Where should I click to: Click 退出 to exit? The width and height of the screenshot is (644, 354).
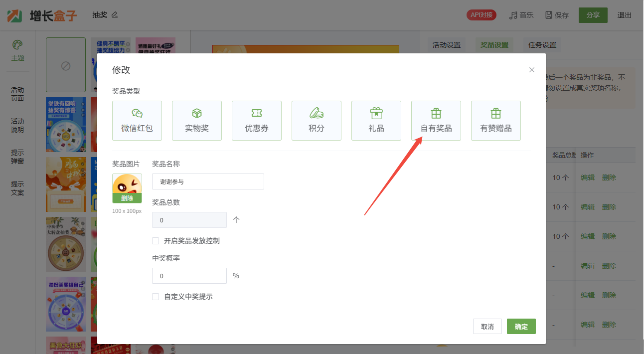[x=625, y=15]
